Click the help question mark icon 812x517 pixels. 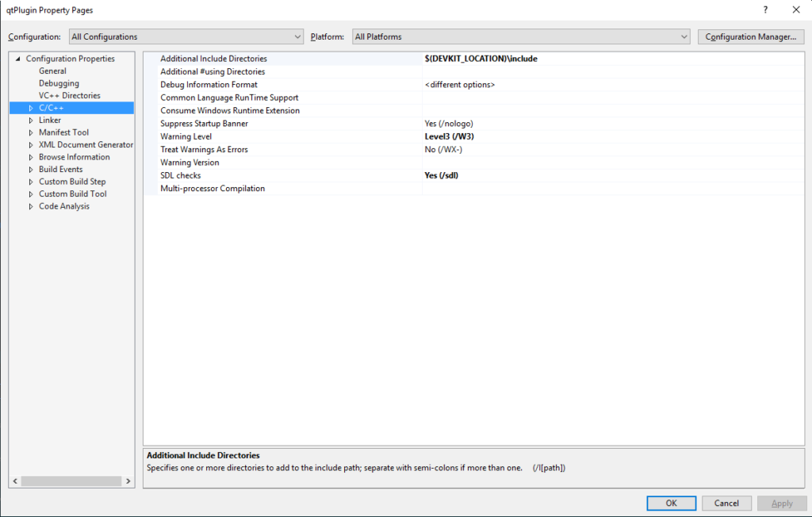(765, 10)
